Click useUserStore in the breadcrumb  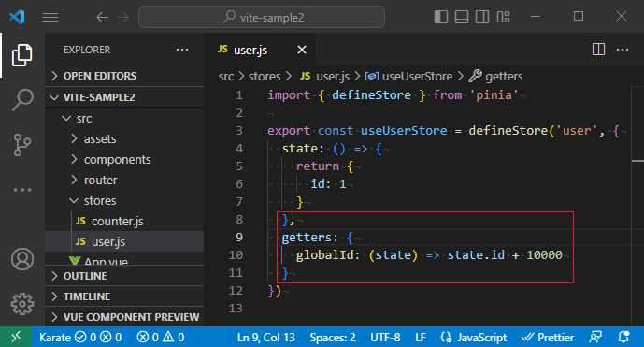pyautogui.click(x=408, y=76)
